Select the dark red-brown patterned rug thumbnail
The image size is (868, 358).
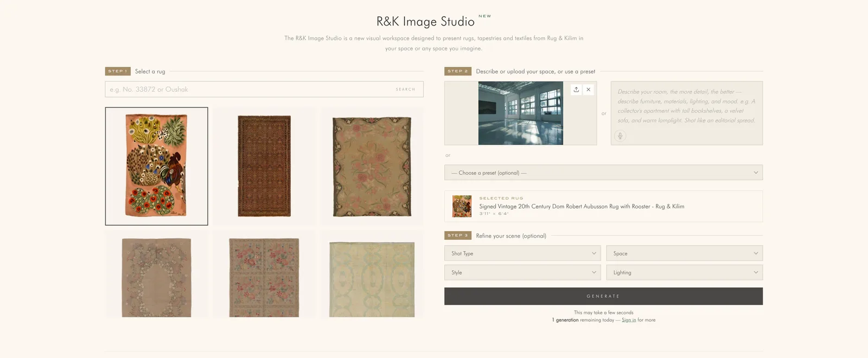click(264, 166)
